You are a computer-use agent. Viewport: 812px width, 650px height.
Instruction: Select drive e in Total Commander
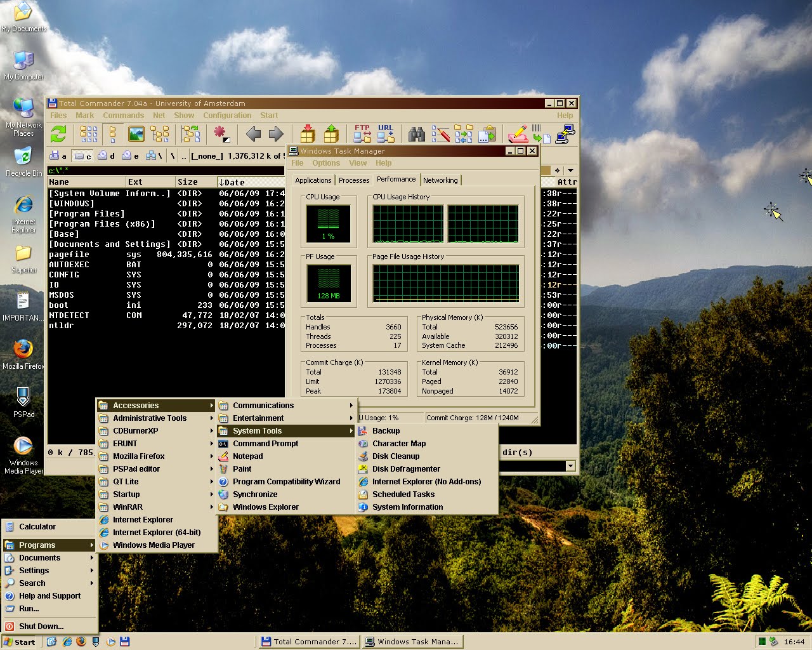pos(130,156)
